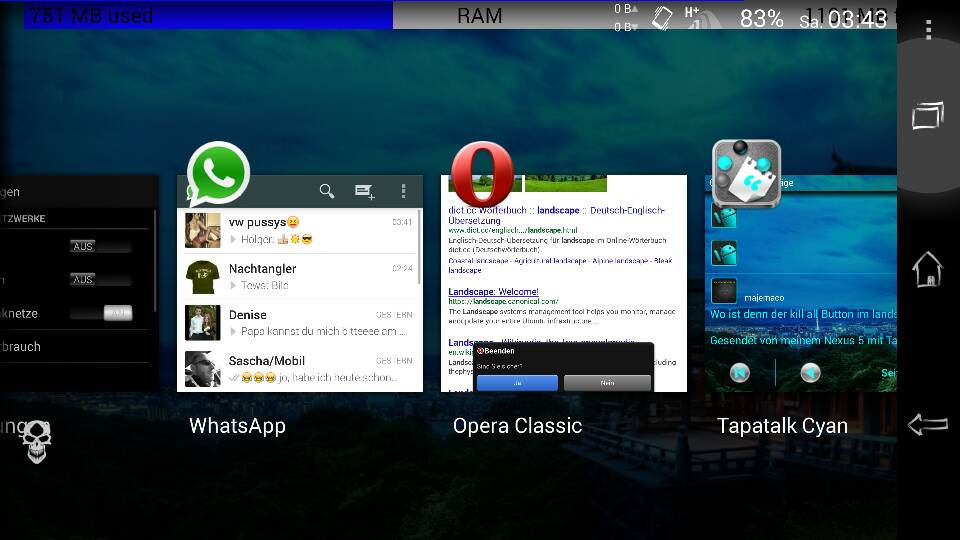The width and height of the screenshot is (960, 540).
Task: Toggle the first AUS switch in settings
Action: (99, 246)
